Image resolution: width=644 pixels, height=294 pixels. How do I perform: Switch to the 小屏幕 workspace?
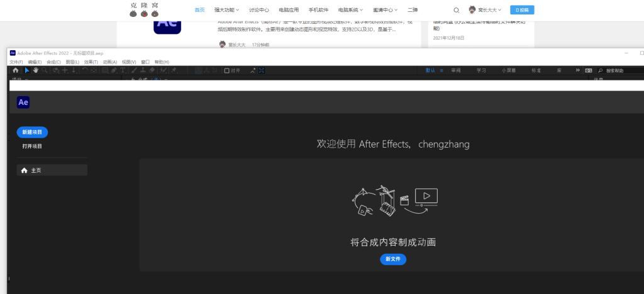(x=508, y=70)
